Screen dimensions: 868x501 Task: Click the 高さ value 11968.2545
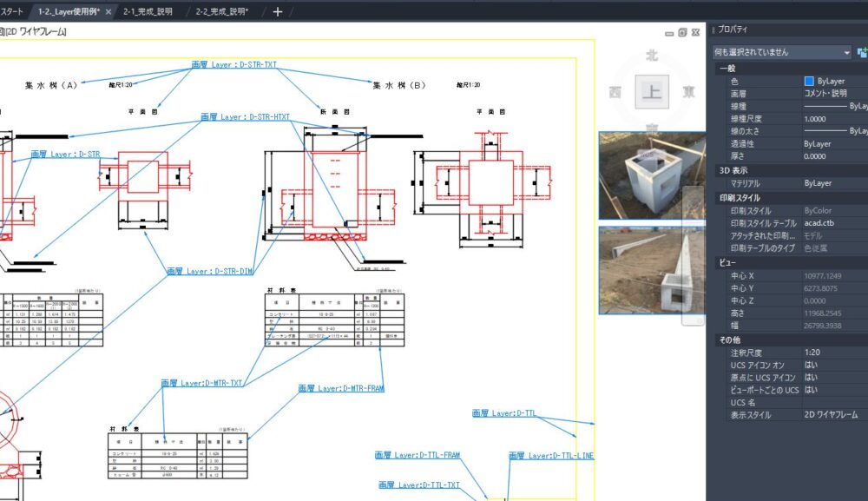click(x=822, y=313)
